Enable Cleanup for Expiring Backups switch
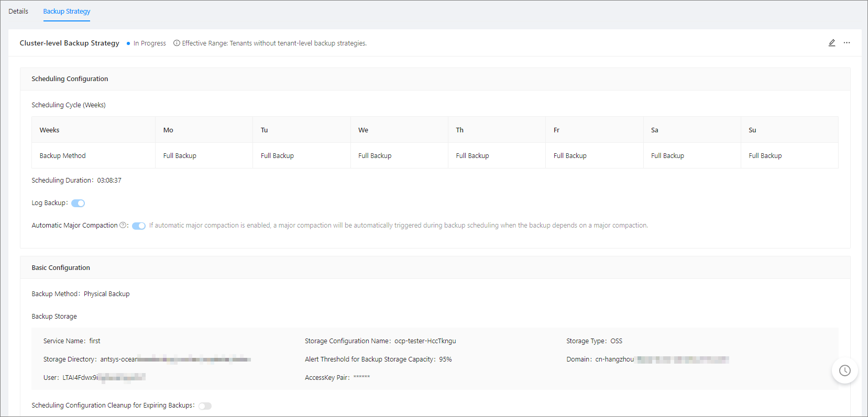The image size is (868, 417). coord(205,406)
